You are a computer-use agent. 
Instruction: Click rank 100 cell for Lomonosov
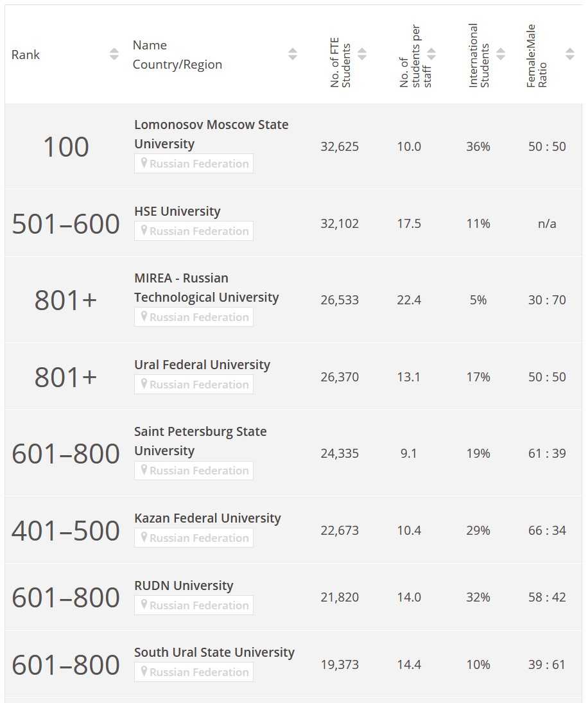65,147
